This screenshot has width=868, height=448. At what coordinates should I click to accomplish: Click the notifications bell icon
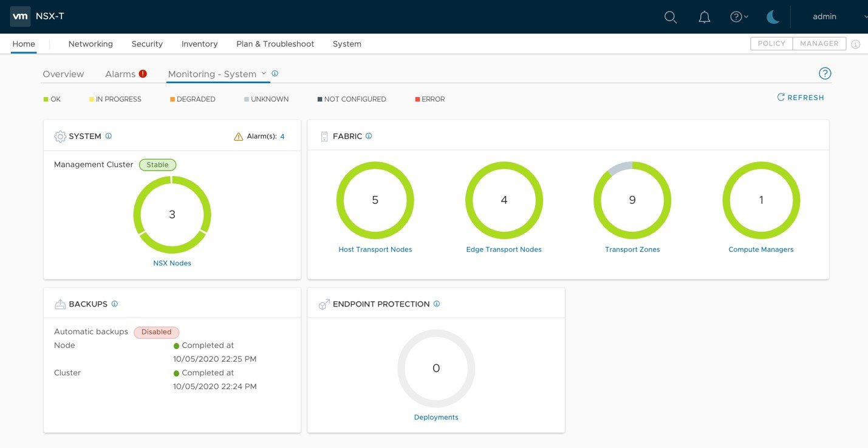704,17
